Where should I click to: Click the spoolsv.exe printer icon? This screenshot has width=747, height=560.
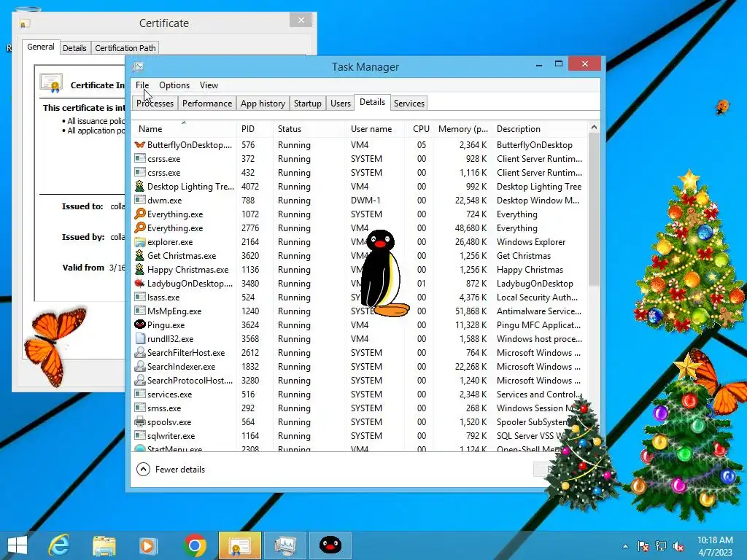pyautogui.click(x=139, y=422)
